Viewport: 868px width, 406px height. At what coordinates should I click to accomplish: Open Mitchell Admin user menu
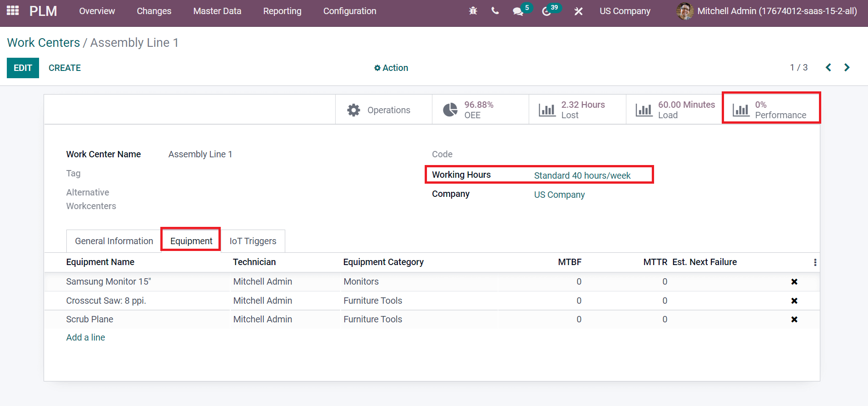coord(767,11)
